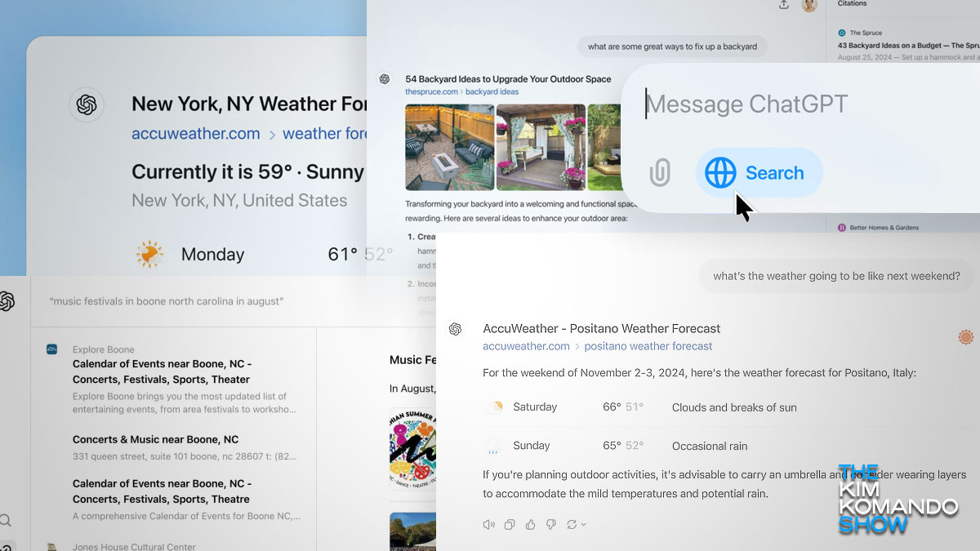980x551 pixels.
Task: Click the ChatGPT logo in New York card
Action: pyautogui.click(x=87, y=104)
